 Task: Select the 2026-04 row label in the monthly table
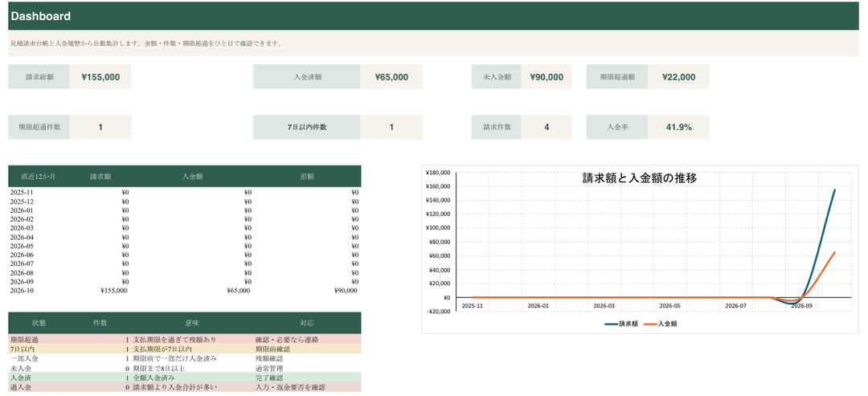click(x=22, y=237)
